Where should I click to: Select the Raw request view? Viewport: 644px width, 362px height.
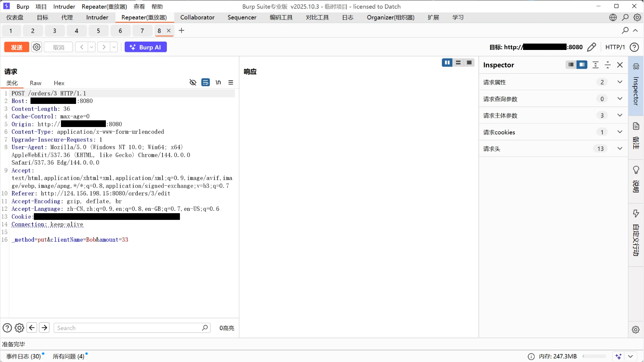36,83
